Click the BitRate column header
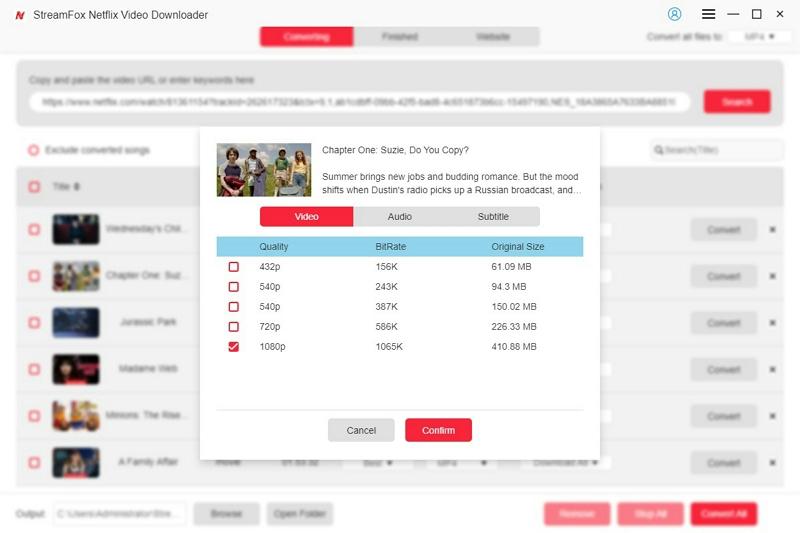Viewport: 800px width, 533px height. coord(391,246)
